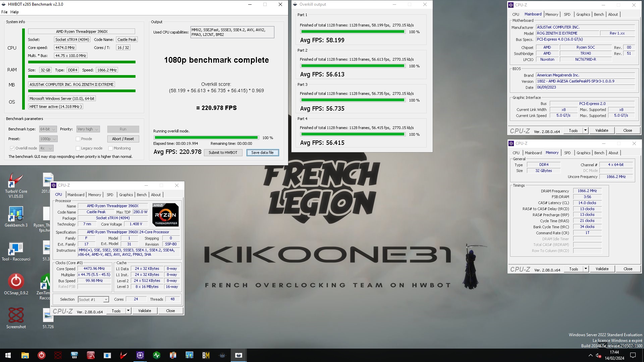Image resolution: width=644 pixels, height=362 pixels.
Task: Click the taskbar clock showing 17:44
Action: (x=614, y=355)
